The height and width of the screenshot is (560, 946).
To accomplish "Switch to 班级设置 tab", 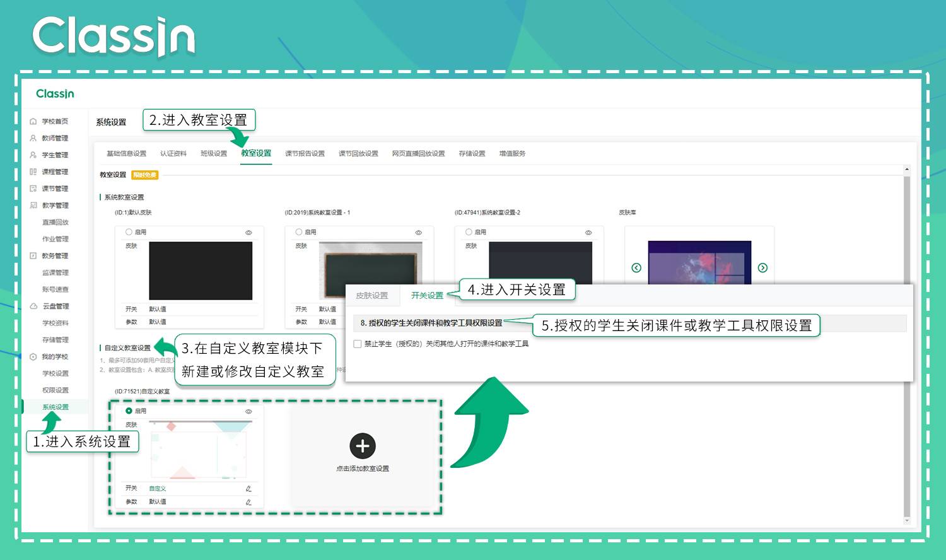I will click(214, 154).
